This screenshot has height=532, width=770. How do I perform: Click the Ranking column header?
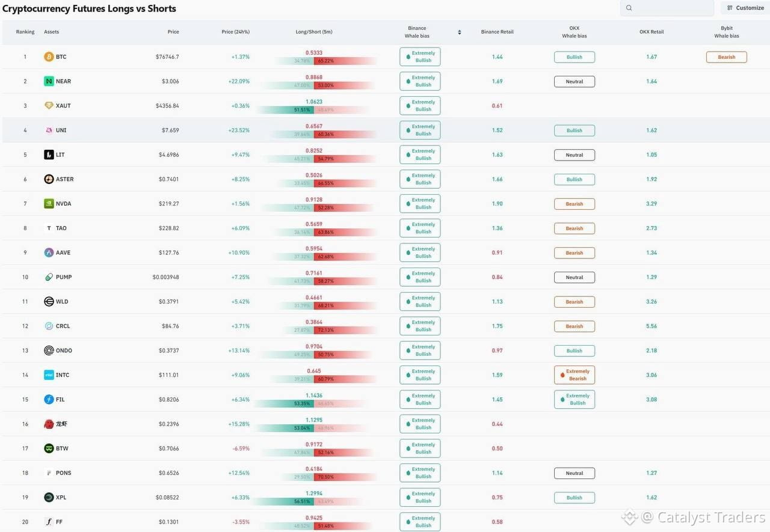(x=25, y=32)
